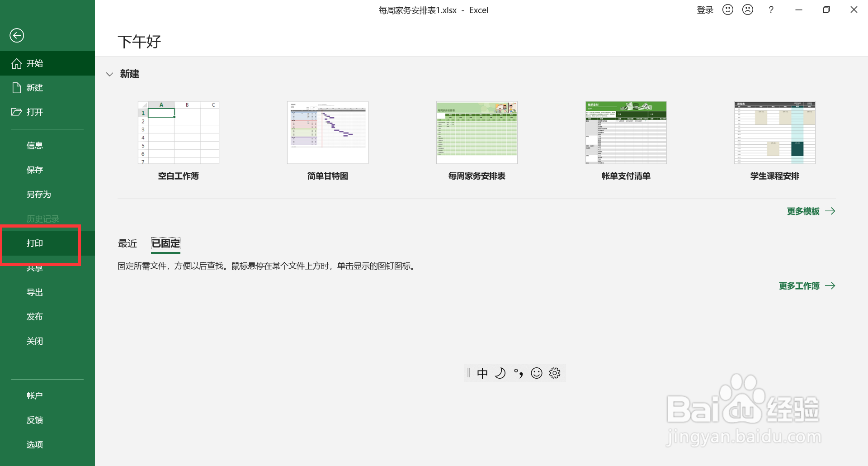868x466 pixels.
Task: Open the 开始 menu item
Action: coord(47,63)
